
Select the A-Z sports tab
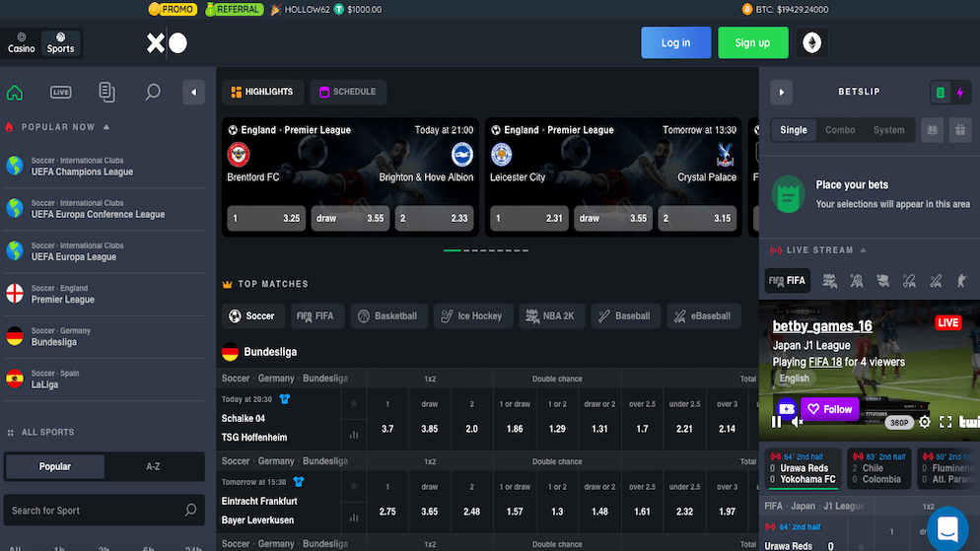click(x=153, y=466)
